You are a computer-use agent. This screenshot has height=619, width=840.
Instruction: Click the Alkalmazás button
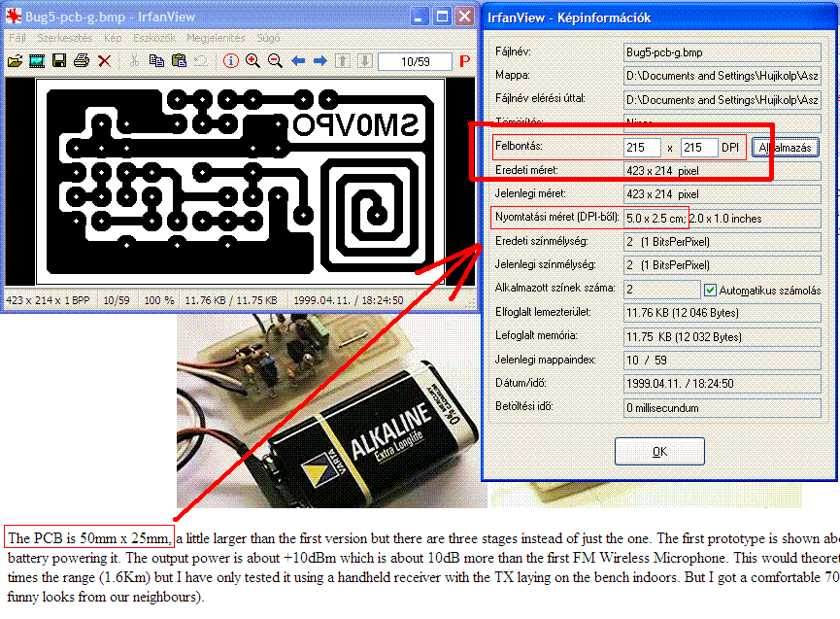coord(786,148)
